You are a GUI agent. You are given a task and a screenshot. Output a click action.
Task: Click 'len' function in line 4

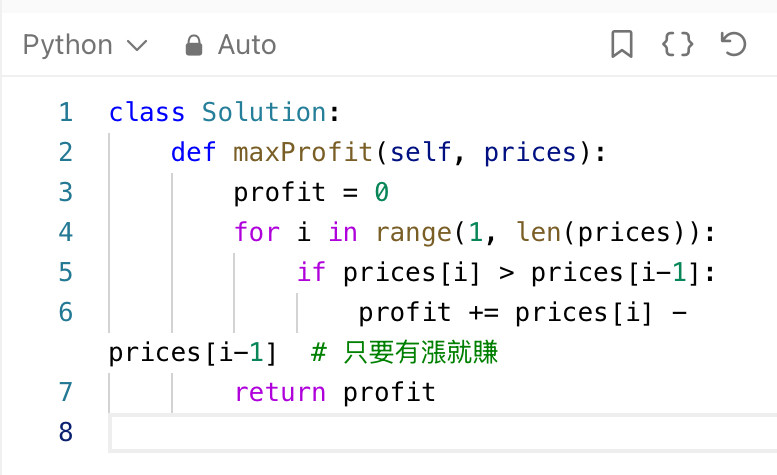(x=539, y=232)
